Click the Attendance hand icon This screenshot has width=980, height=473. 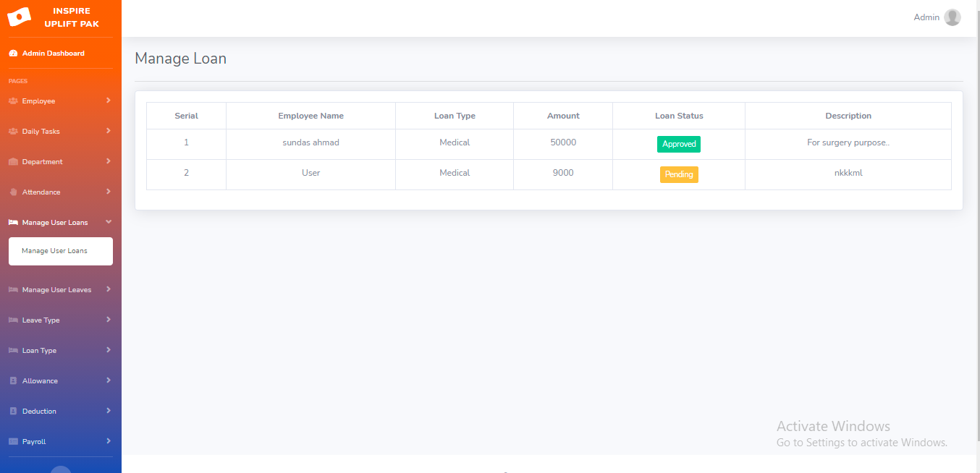(13, 192)
